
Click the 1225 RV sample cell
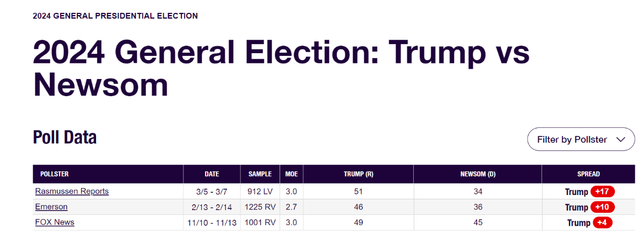tap(260, 207)
